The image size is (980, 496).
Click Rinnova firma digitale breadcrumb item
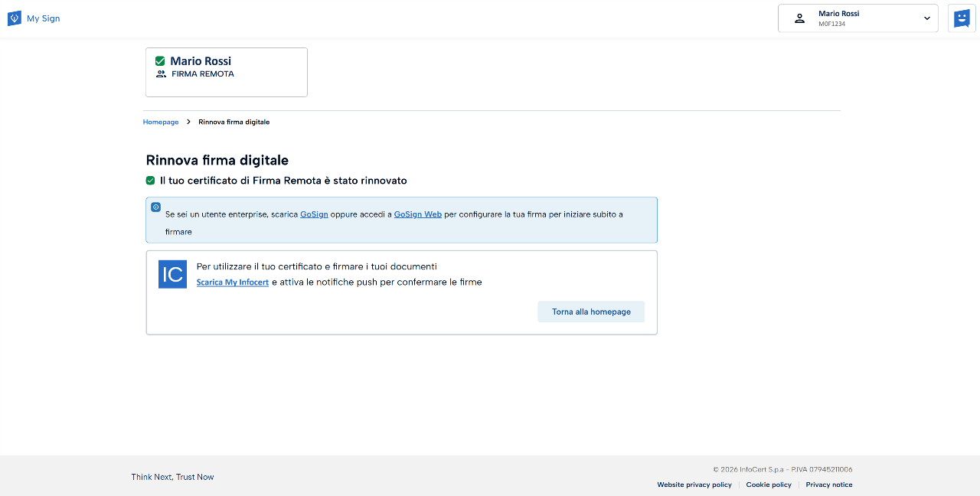coord(234,122)
